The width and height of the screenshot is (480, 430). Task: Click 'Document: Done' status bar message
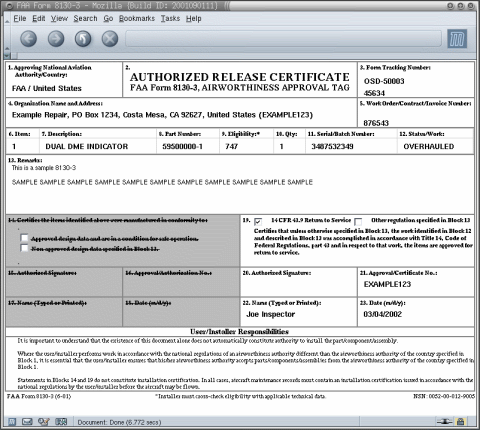click(x=119, y=422)
